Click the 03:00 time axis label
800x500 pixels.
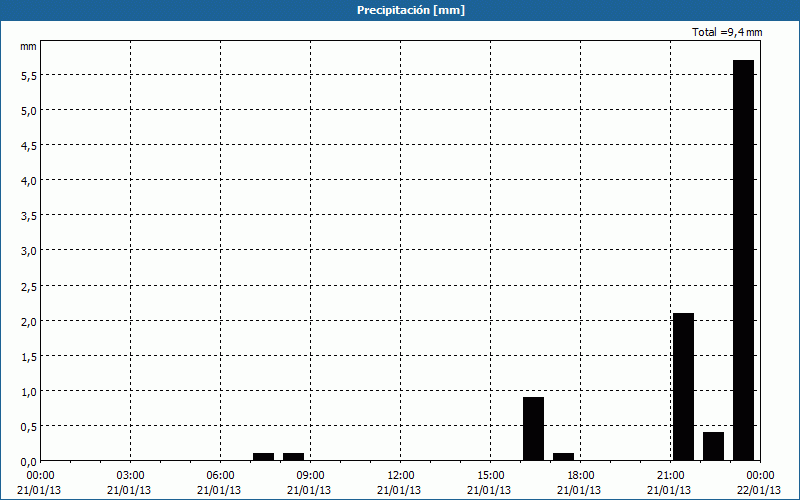[131, 476]
